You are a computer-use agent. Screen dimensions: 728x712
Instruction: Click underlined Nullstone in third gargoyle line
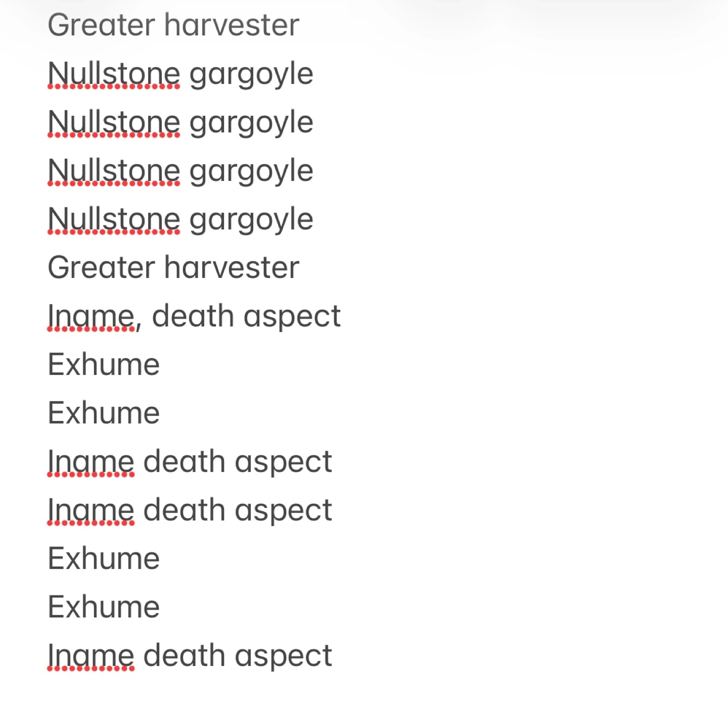pyautogui.click(x=114, y=170)
